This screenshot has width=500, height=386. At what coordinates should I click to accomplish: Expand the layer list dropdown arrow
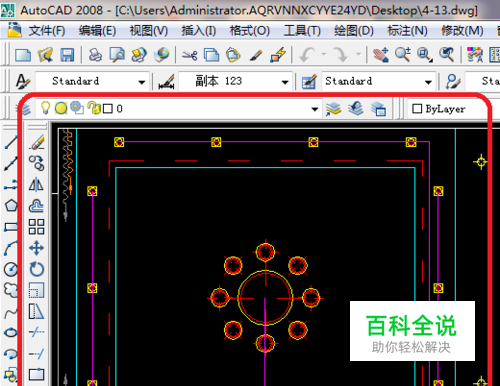pos(314,109)
